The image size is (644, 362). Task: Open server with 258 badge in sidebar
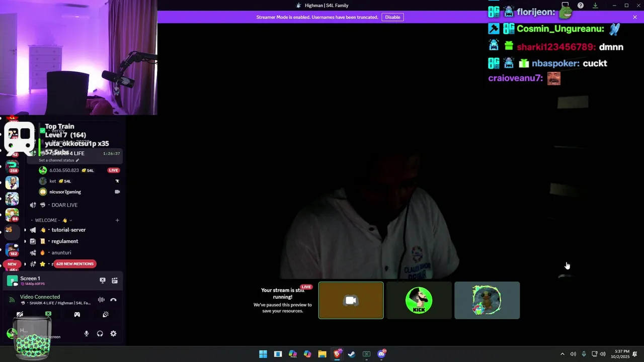coord(12,166)
